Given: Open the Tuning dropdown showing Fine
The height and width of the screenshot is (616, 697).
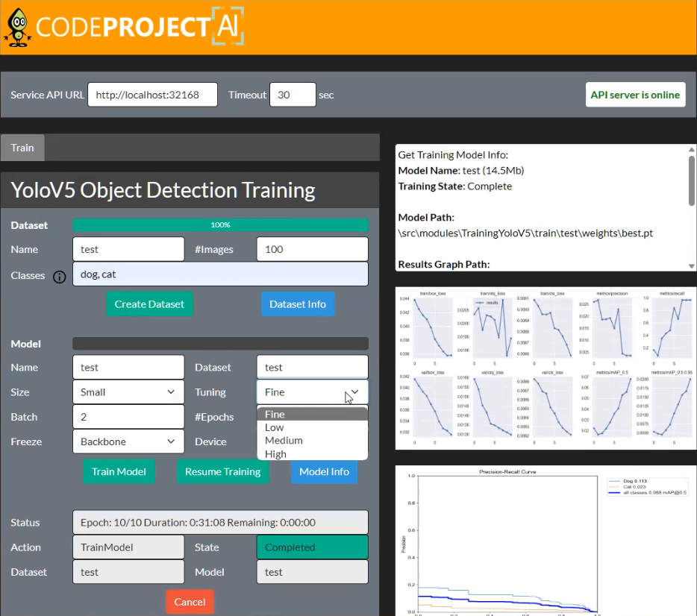Looking at the screenshot, I should [312, 392].
